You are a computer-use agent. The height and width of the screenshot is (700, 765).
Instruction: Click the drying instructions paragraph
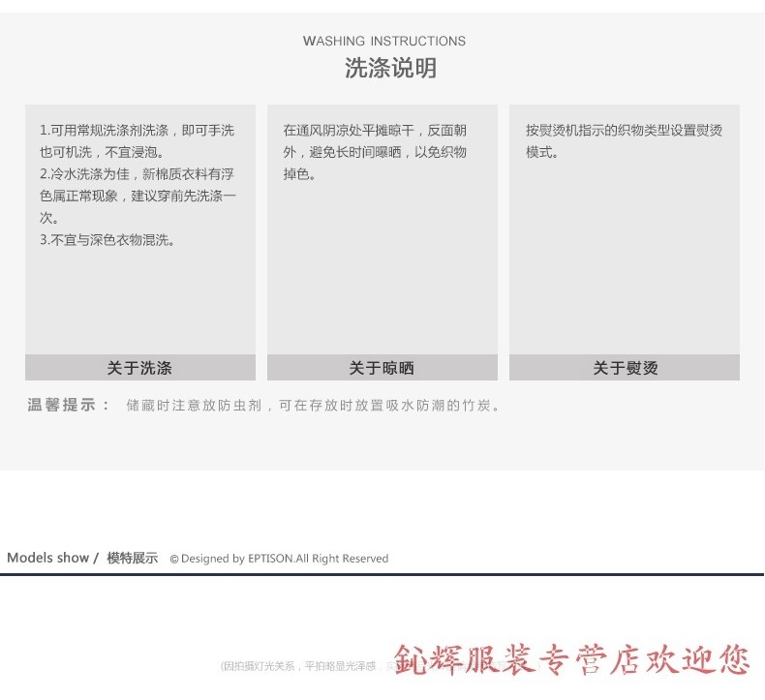(x=375, y=152)
